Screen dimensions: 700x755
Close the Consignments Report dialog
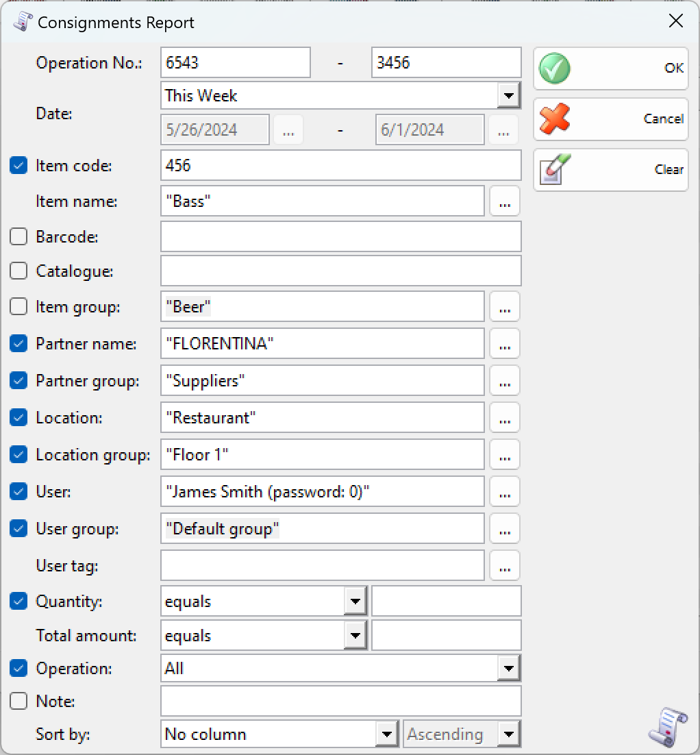tap(676, 21)
